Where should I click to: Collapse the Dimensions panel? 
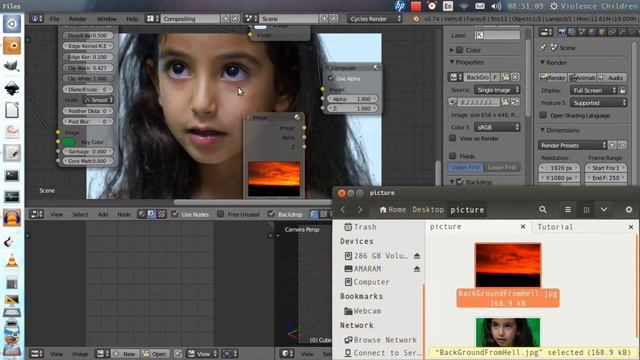point(542,130)
